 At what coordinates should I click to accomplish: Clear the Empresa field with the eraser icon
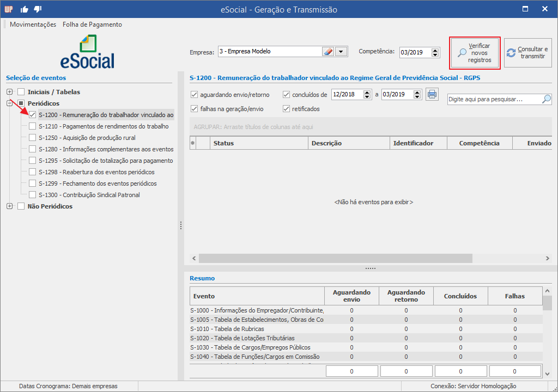click(x=327, y=52)
